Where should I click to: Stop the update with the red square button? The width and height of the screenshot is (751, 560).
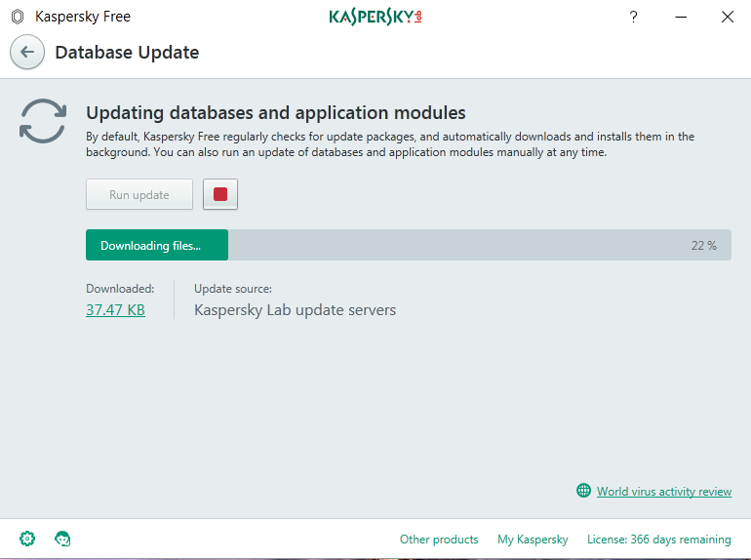220,194
